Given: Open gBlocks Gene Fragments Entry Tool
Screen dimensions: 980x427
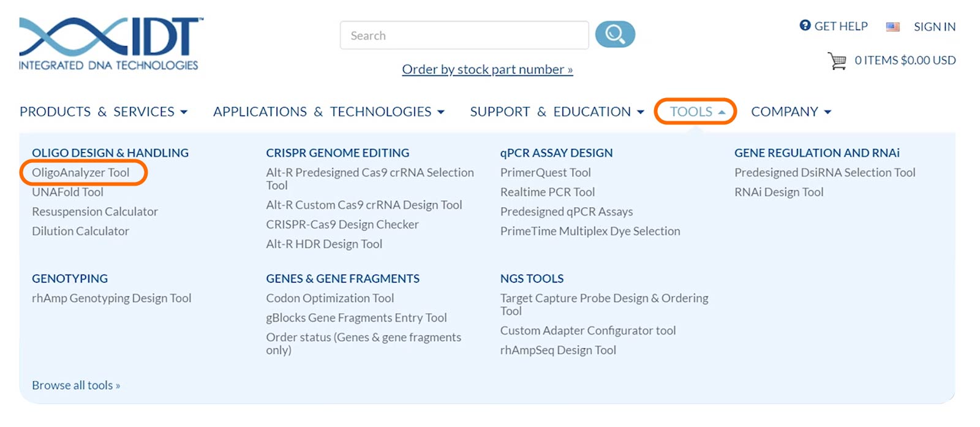Looking at the screenshot, I should (356, 317).
